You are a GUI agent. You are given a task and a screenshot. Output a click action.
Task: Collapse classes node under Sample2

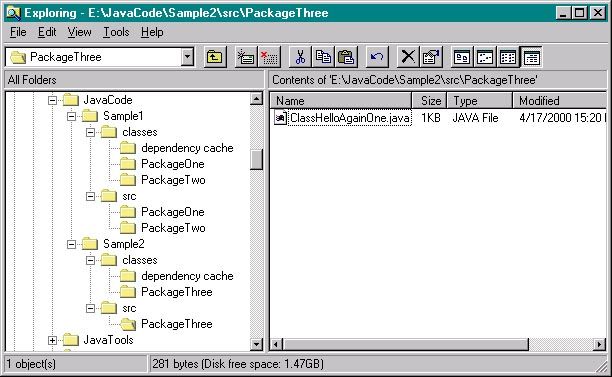click(x=91, y=260)
